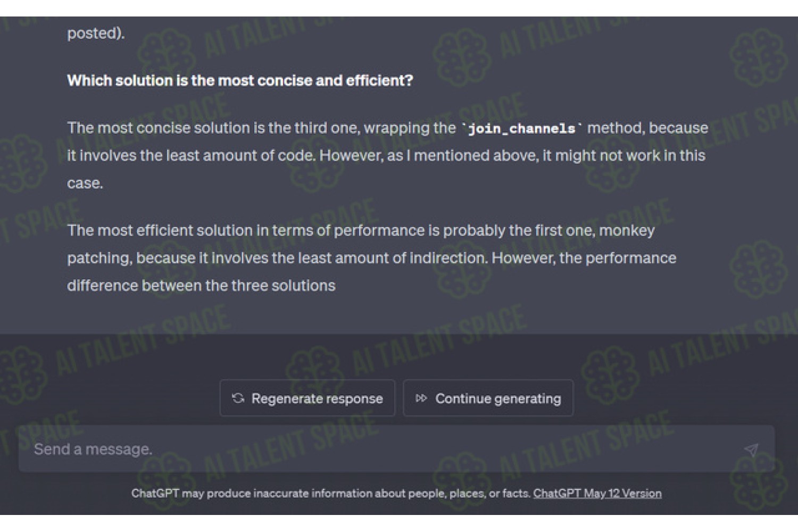Click the phrase "However, the performance"
The width and height of the screenshot is (798, 532).
pos(584,258)
